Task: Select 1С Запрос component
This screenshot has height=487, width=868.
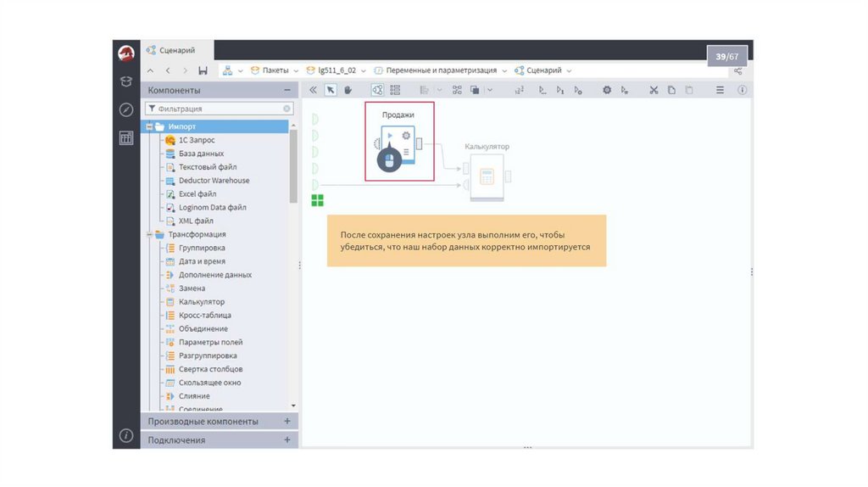Action: (x=197, y=140)
